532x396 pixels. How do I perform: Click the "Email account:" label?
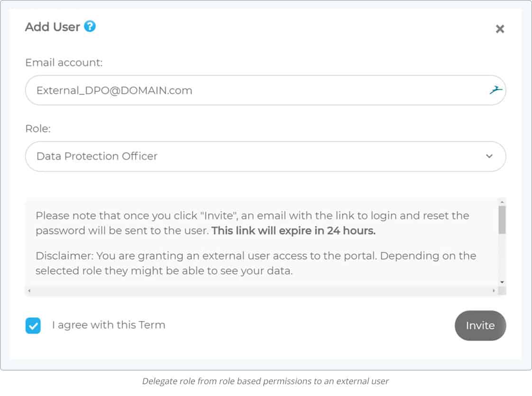[64, 63]
